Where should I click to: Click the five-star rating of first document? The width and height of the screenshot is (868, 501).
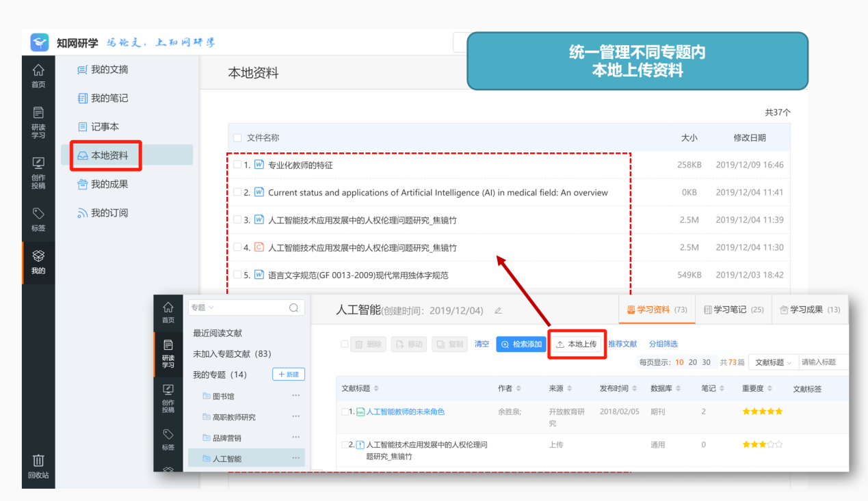(762, 411)
